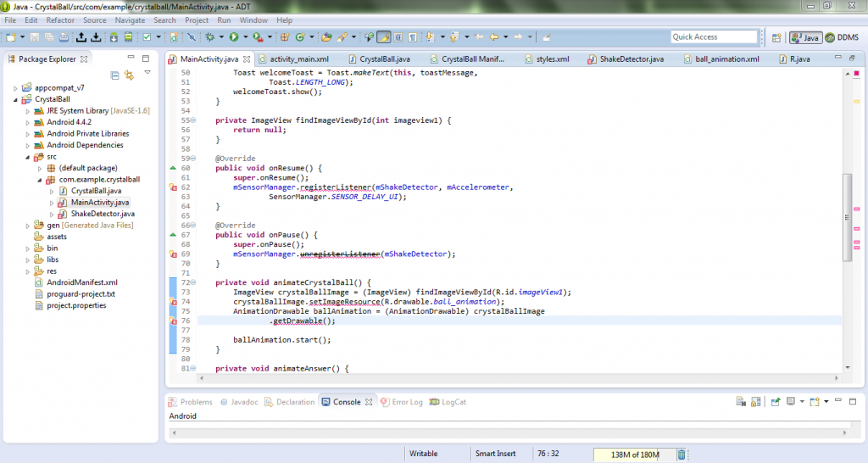Open the Run button dropdown arrow
The height and width of the screenshot is (463, 868).
[244, 37]
